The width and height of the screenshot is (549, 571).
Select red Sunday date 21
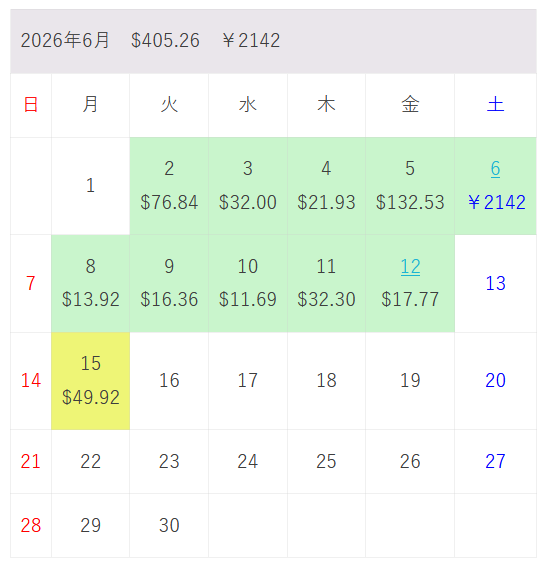point(31,461)
